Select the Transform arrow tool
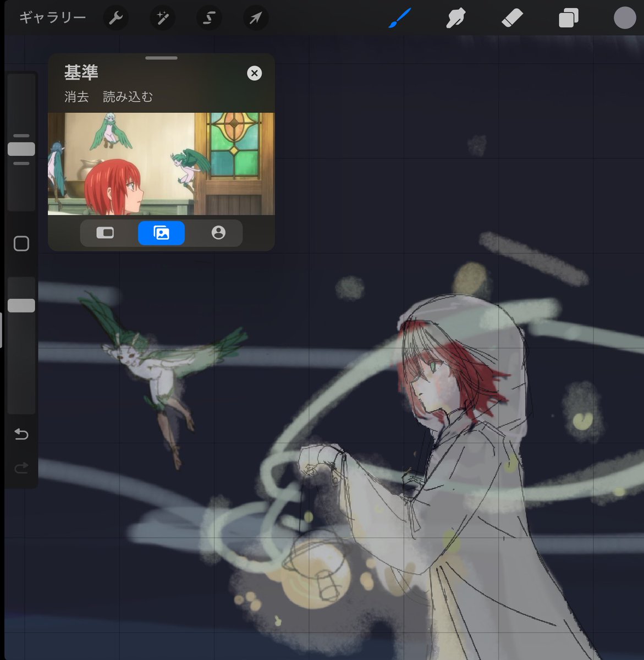The height and width of the screenshot is (660, 644). pos(256,18)
